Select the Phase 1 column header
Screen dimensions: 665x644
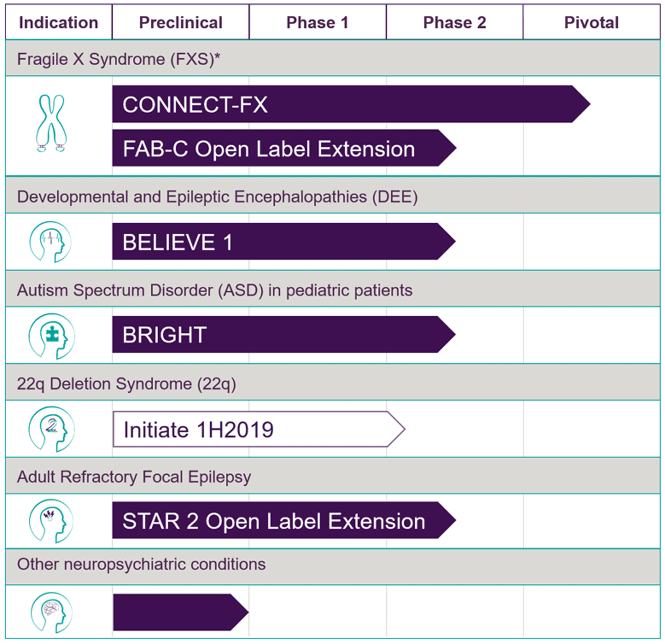pyautogui.click(x=317, y=22)
